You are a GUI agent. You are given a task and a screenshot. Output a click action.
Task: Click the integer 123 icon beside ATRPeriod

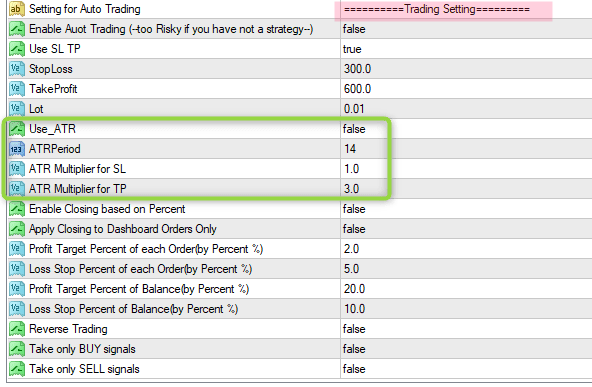pos(17,149)
